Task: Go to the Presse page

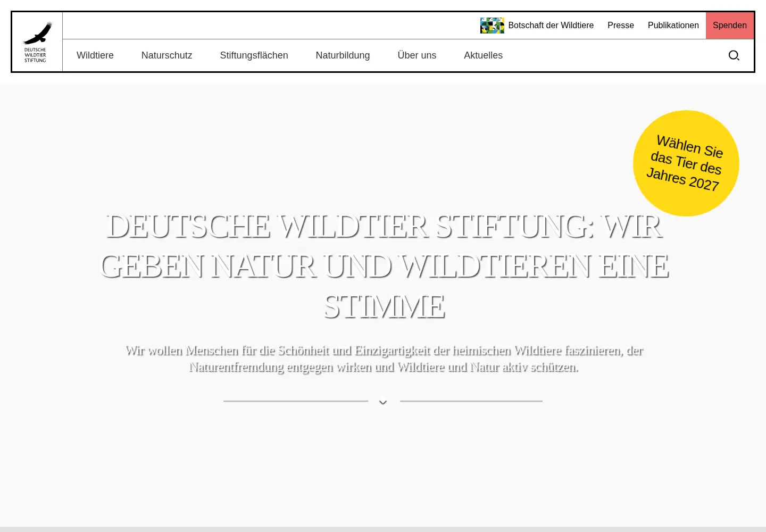Action: tap(621, 26)
